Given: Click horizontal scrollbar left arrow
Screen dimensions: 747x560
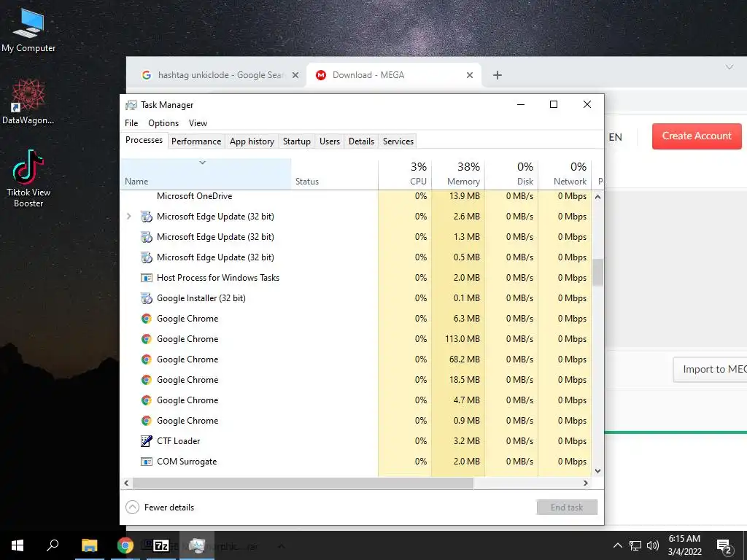Looking at the screenshot, I should 126,483.
